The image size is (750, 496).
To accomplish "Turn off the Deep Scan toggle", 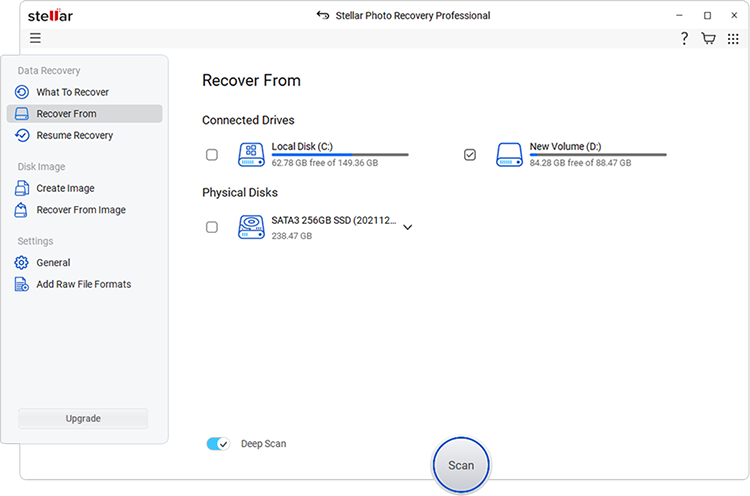I will (218, 444).
